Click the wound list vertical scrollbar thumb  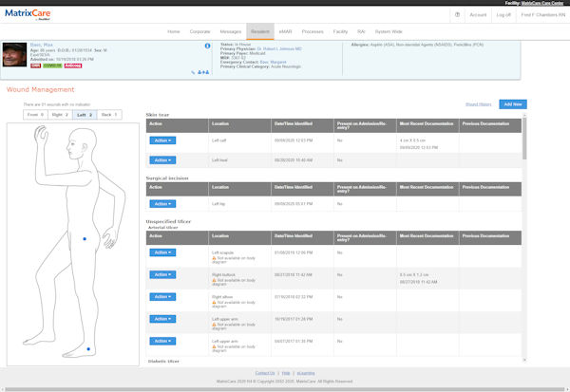(x=524, y=138)
